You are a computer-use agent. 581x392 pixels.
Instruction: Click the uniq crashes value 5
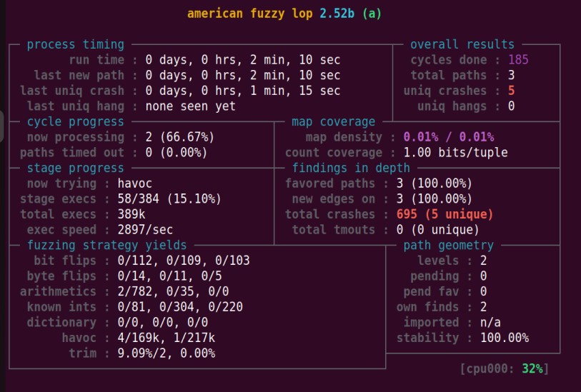(511, 91)
